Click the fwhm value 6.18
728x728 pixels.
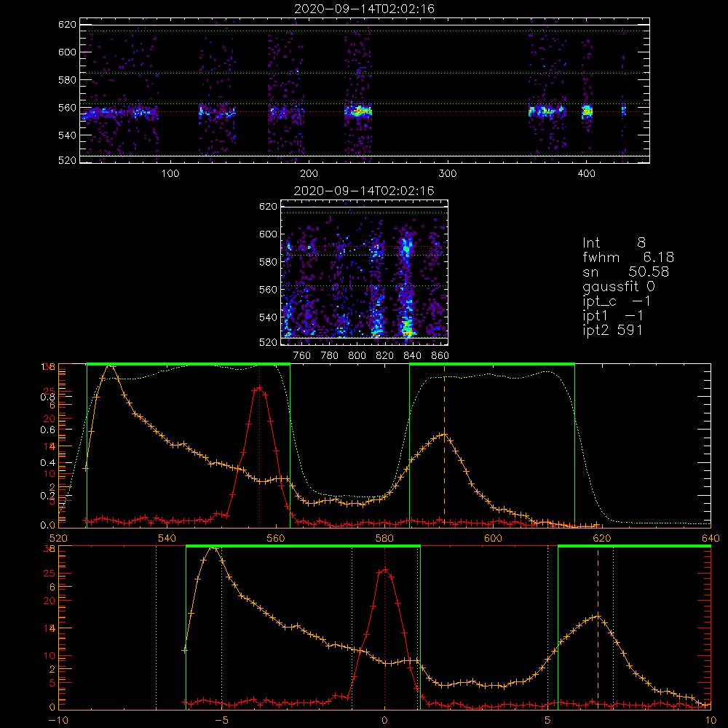pyautogui.click(x=658, y=257)
